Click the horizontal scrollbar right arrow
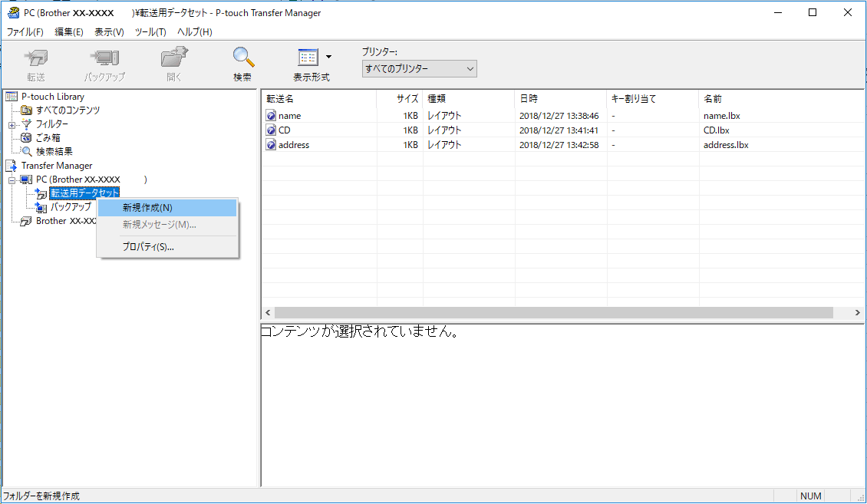This screenshot has height=504, width=867. tap(858, 313)
